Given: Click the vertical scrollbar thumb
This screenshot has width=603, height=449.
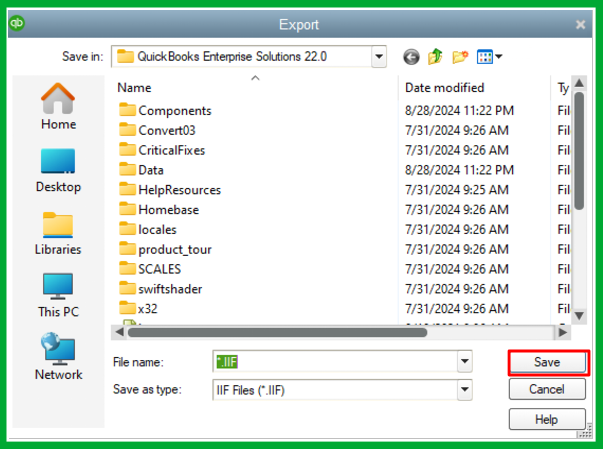Looking at the screenshot, I should [579, 151].
